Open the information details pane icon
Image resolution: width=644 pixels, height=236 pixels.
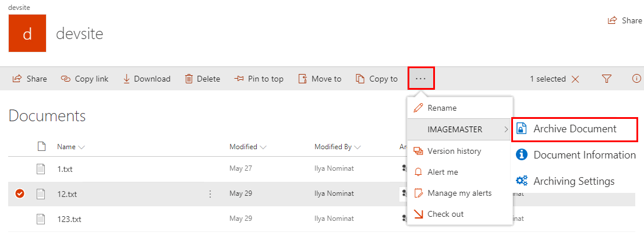(636, 79)
